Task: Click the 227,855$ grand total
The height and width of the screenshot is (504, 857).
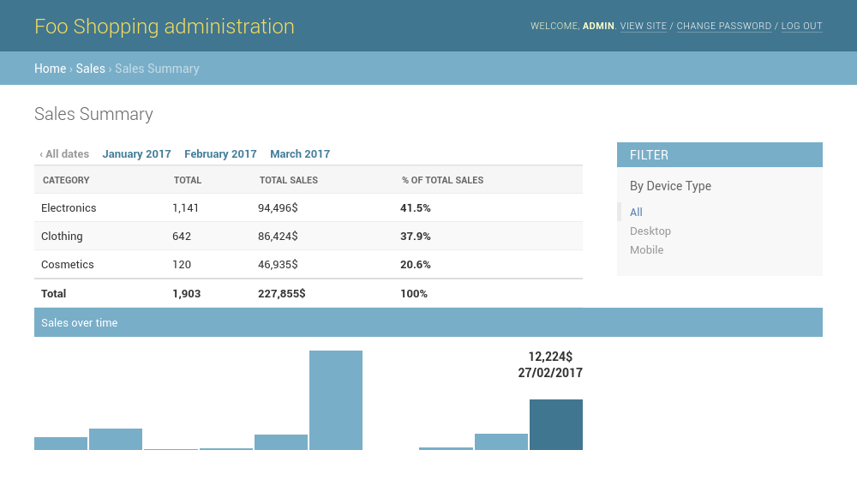Action: tap(281, 293)
